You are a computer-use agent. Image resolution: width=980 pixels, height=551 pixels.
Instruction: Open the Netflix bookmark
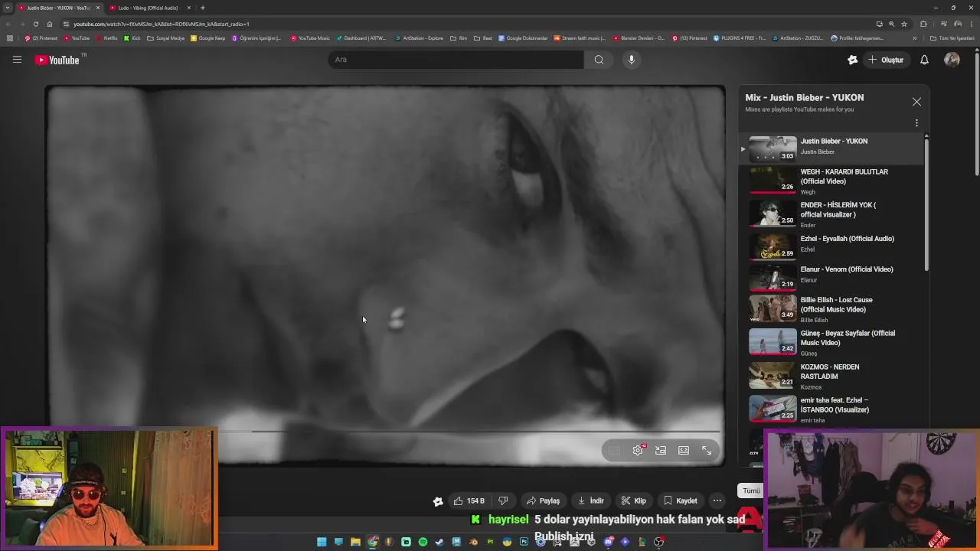(x=107, y=38)
